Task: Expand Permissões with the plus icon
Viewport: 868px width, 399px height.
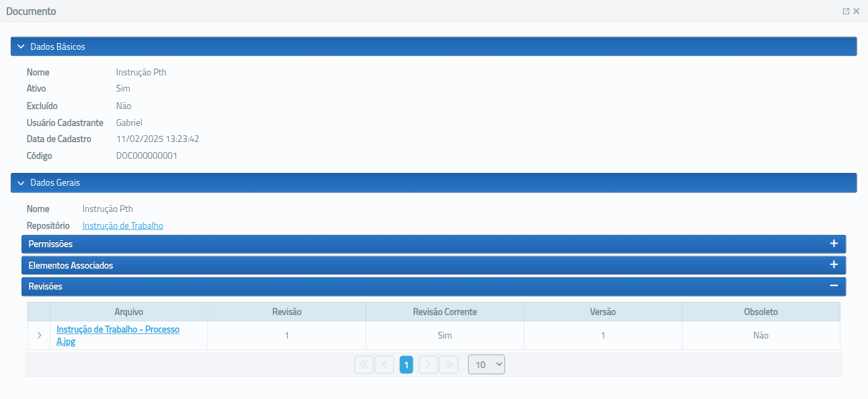Action: [834, 244]
